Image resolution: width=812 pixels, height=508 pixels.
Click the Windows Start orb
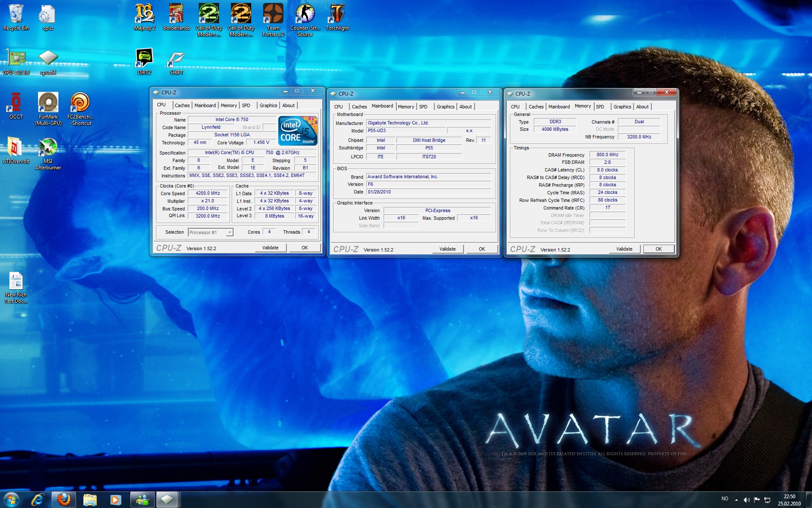pos(11,500)
